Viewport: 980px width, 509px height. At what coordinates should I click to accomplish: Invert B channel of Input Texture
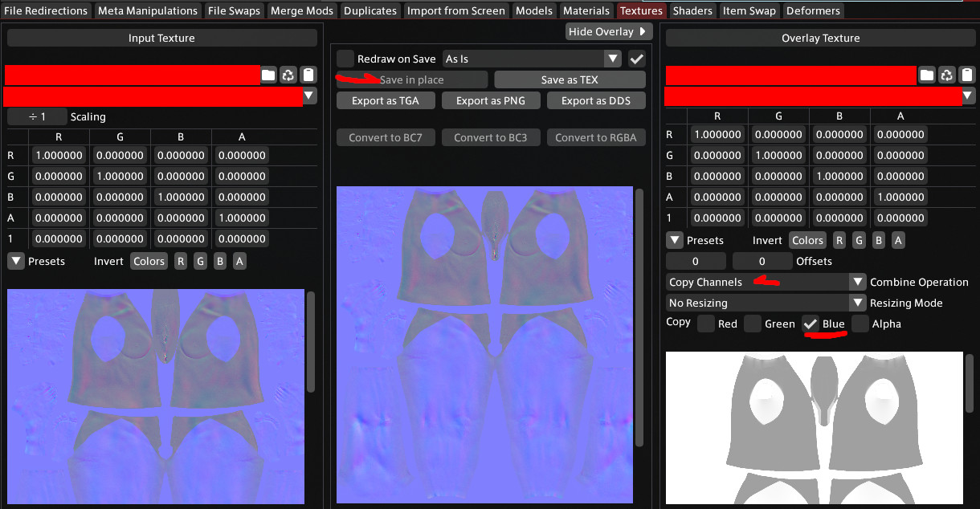(x=220, y=261)
